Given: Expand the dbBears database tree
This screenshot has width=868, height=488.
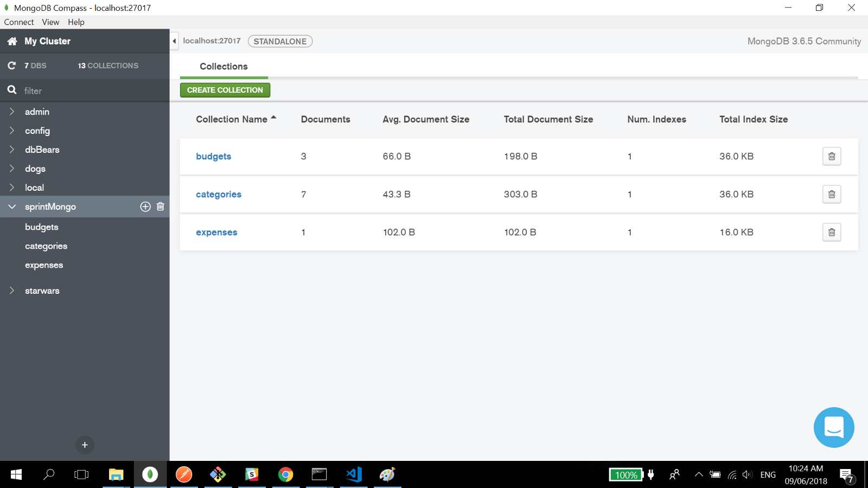Looking at the screenshot, I should pyautogui.click(x=12, y=150).
